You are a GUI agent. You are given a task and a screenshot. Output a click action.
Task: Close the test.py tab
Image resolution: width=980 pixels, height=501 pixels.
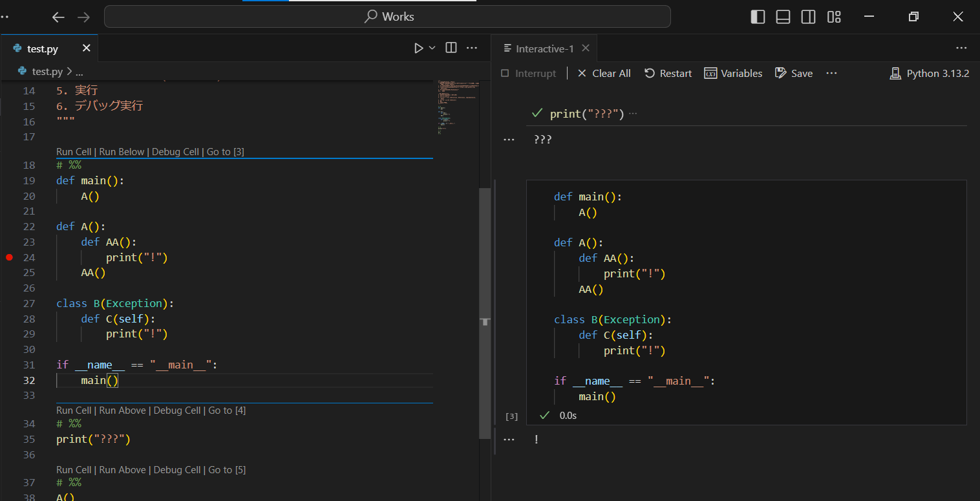87,48
